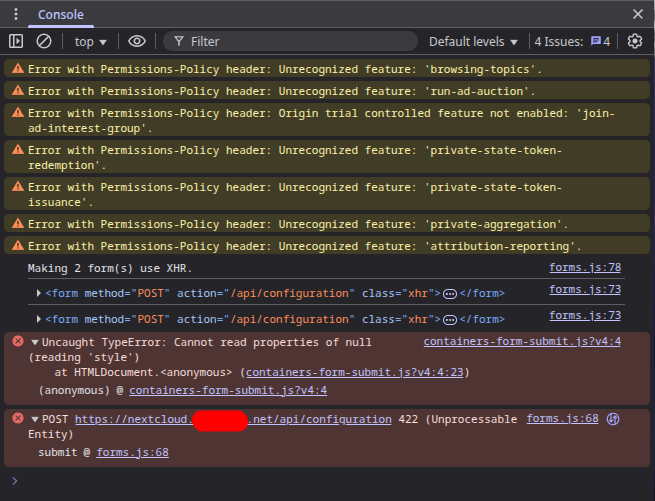Select the Console tab
This screenshot has width=655, height=501.
[x=61, y=15]
